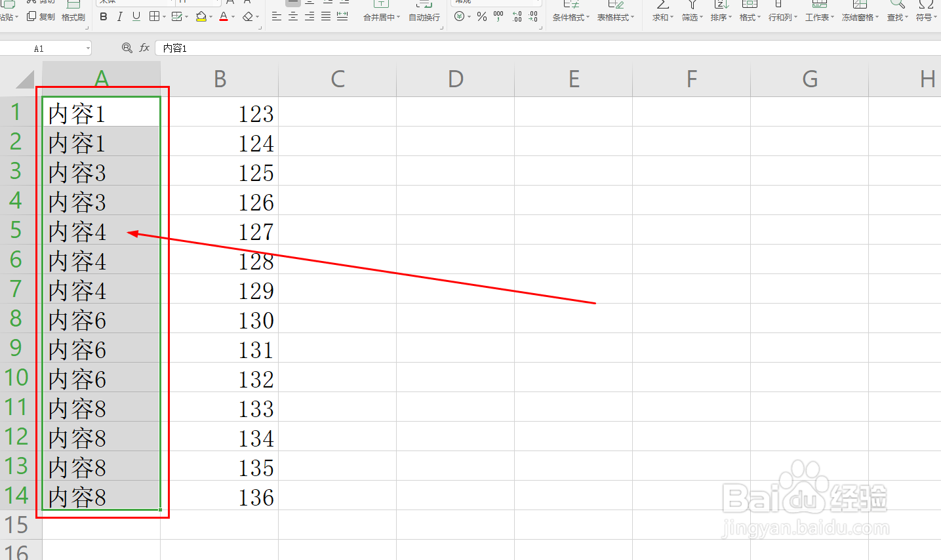Apply percent style format
The image size is (941, 560).
coord(482,17)
